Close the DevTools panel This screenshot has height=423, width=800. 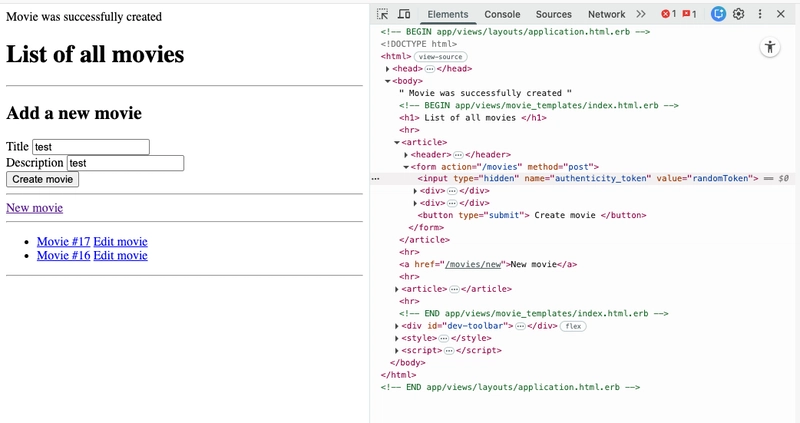click(781, 14)
